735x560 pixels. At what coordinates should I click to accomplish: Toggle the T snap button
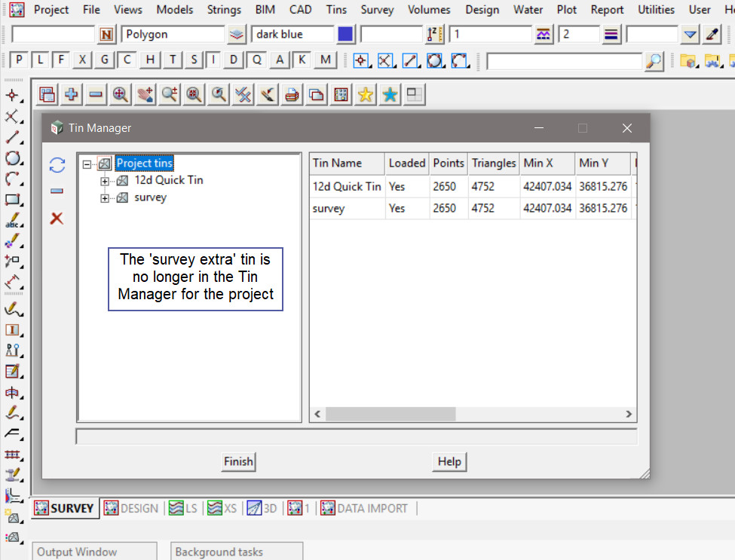tap(173, 60)
